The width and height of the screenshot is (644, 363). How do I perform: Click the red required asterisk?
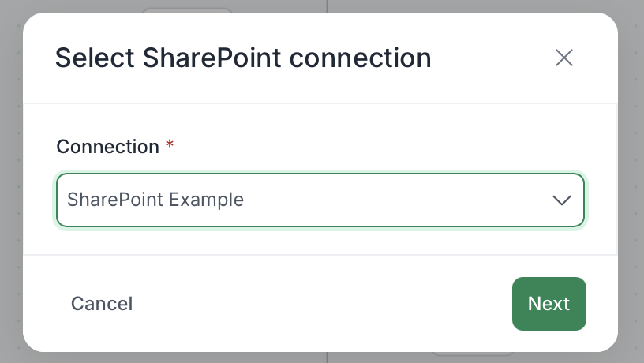point(170,146)
